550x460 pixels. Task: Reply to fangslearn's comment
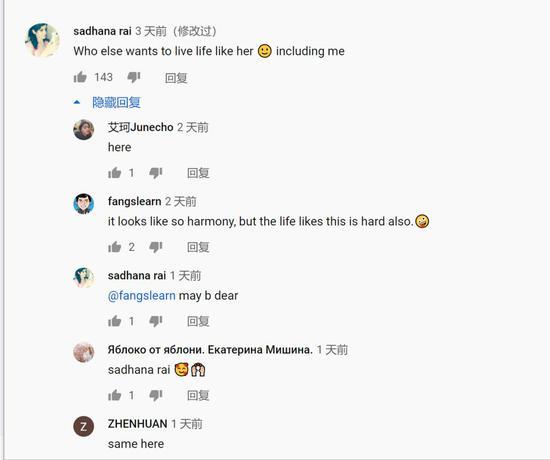198,247
